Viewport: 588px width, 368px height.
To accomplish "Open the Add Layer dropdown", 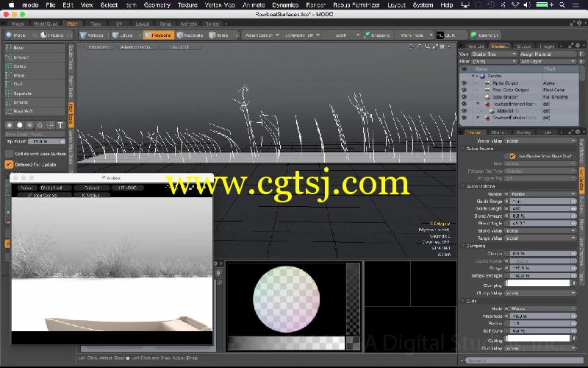I will coord(548,61).
